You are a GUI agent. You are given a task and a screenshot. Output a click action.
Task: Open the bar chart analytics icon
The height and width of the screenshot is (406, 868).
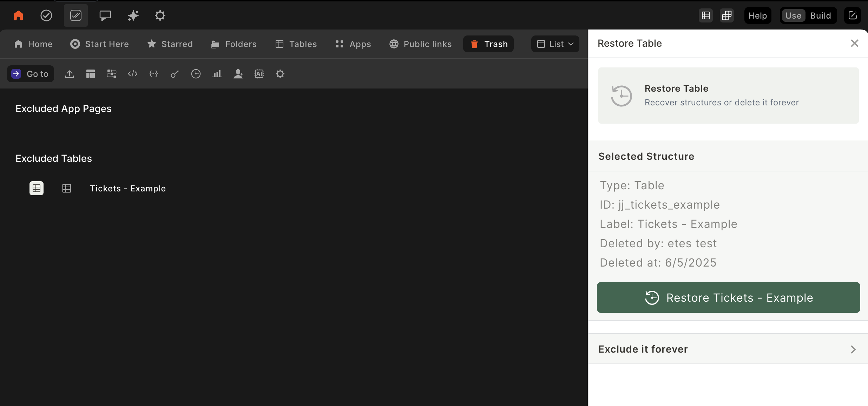pyautogui.click(x=217, y=74)
